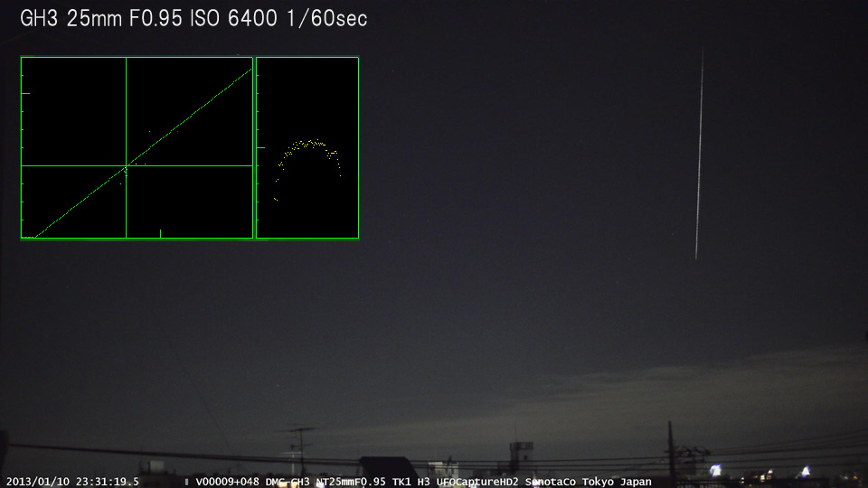
Task: Click the bright meteor streak in the sky
Action: [699, 154]
